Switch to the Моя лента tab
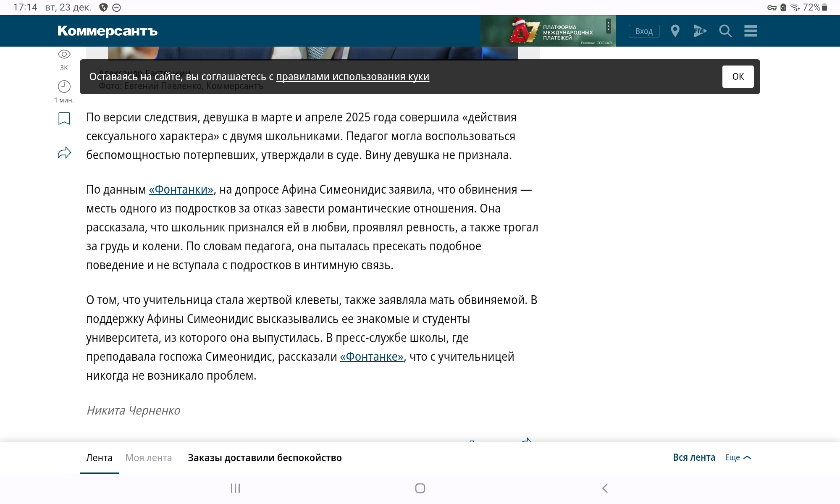Screen dimensions: 840x504 (149, 458)
